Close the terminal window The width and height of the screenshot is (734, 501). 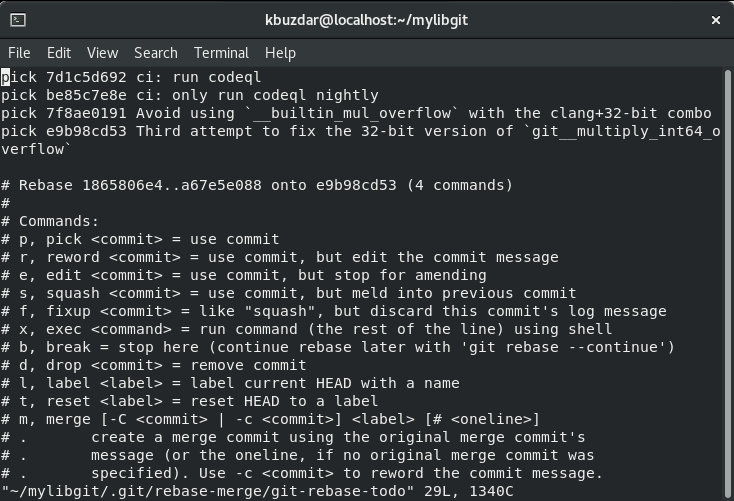click(716, 19)
